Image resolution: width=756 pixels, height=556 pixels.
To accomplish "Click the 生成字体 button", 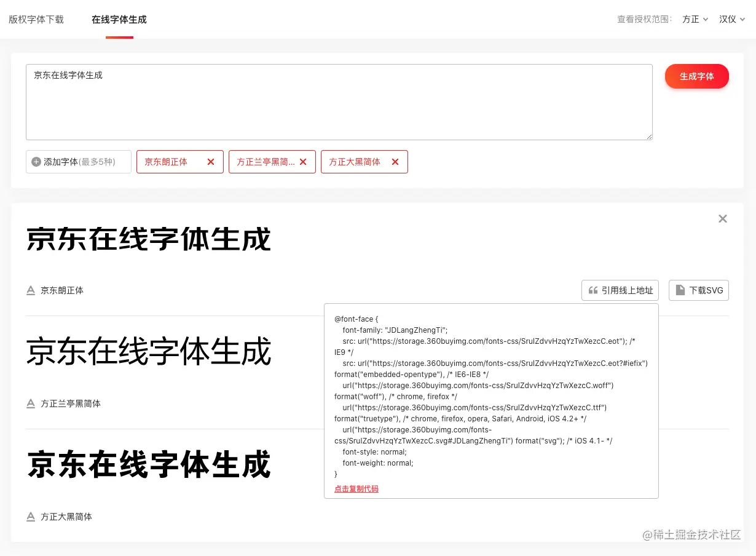I will (696, 76).
